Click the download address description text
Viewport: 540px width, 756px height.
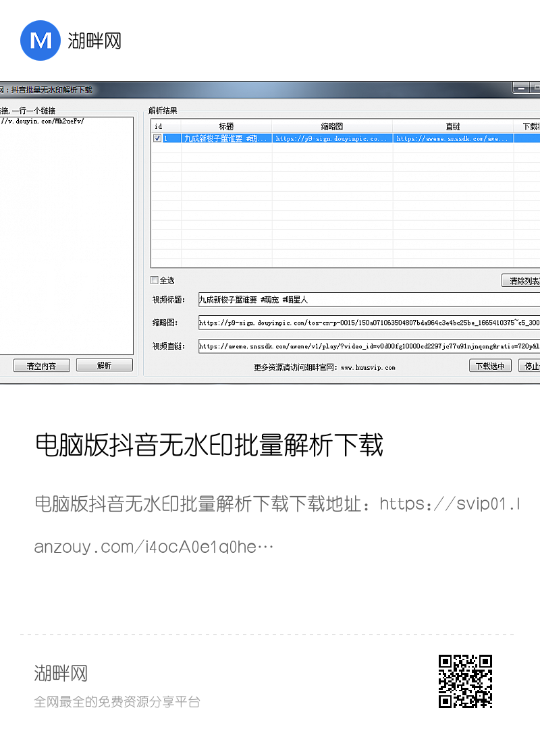click(277, 526)
